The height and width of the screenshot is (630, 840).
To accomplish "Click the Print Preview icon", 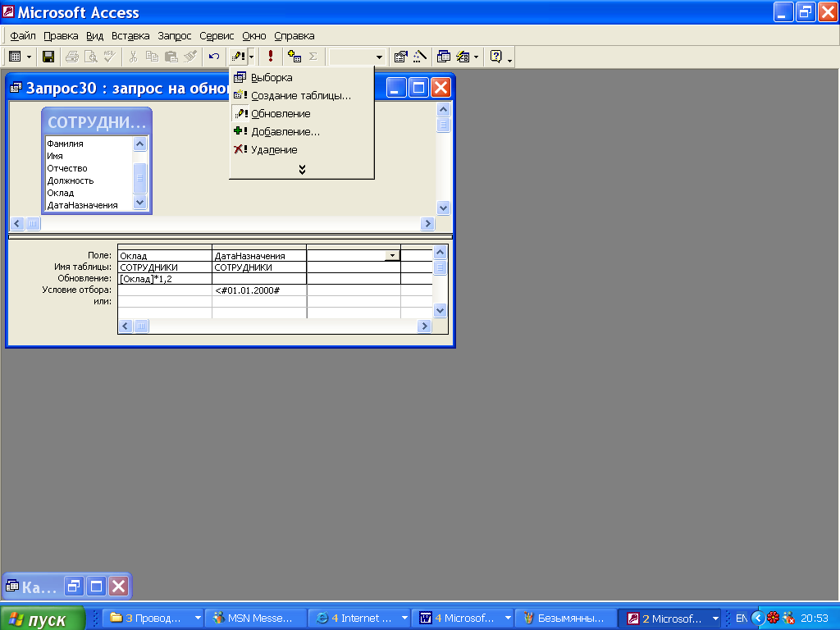I will [x=90, y=57].
